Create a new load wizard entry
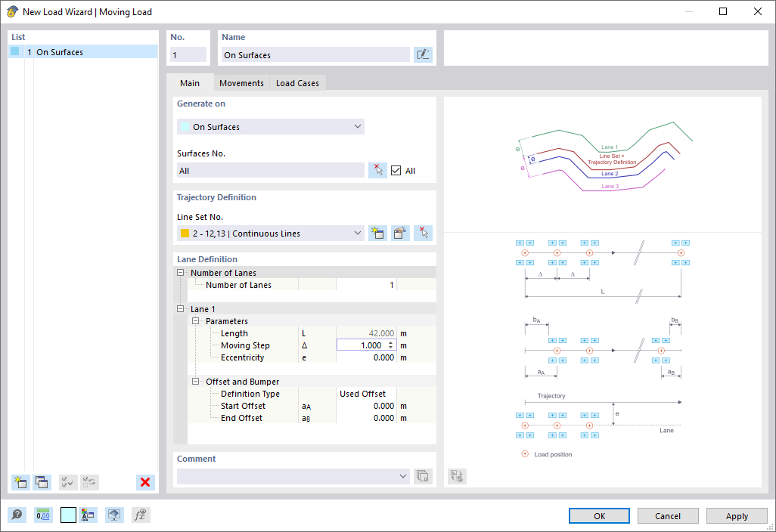Screen dimensions: 776x532 click(20, 482)
